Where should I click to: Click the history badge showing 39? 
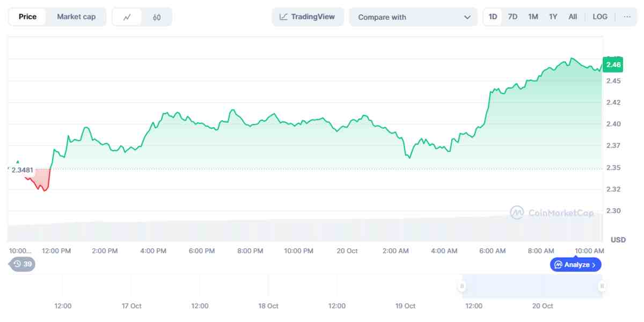23,264
